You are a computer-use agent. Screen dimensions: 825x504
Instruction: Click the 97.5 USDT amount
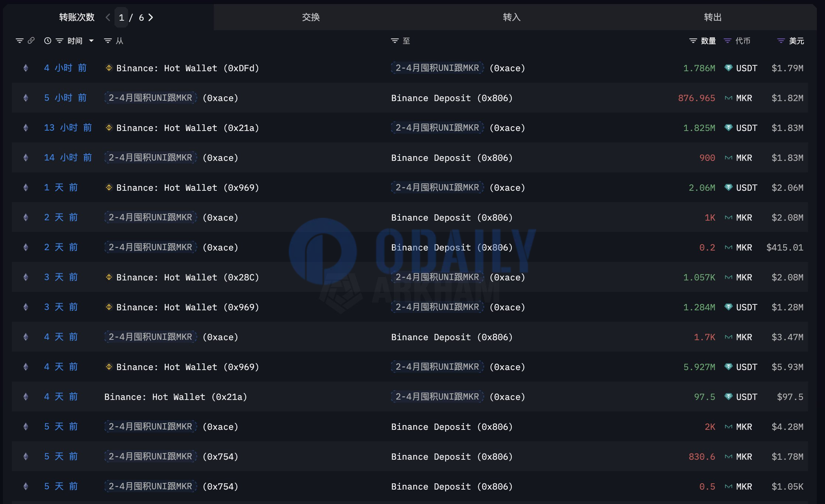pyautogui.click(x=705, y=397)
